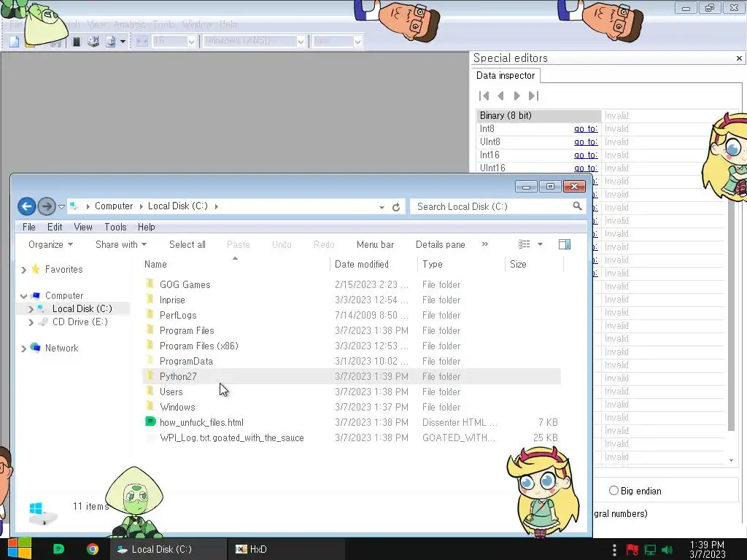Click the Windows Start button
The image size is (747, 560).
(x=19, y=549)
